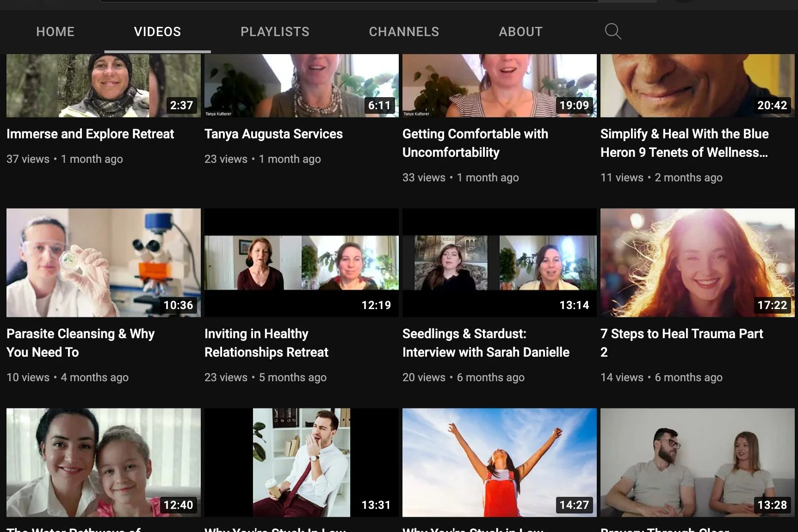Open the Inviting in Healthy Relationships Retreat title
The height and width of the screenshot is (532, 798).
(266, 343)
